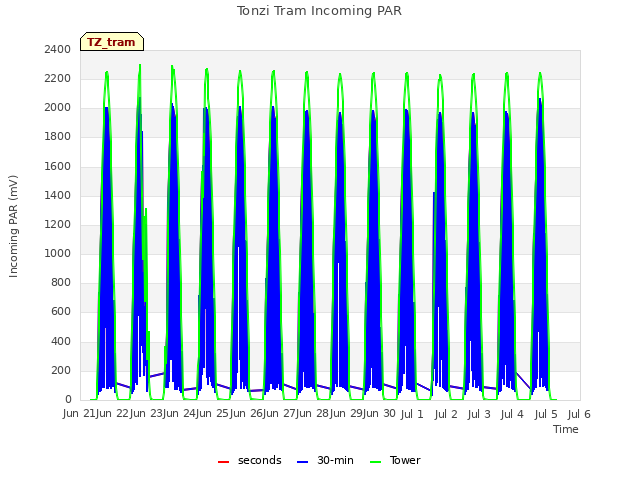Viewport: 640px width, 480px height.
Task: Click the secondary green spike after Jun 22 peak
Action: (x=146, y=209)
